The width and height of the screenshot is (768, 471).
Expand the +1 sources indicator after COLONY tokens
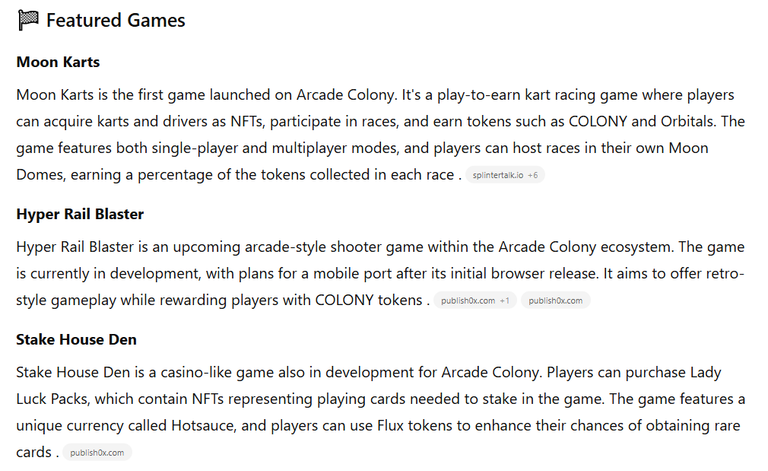coord(504,301)
